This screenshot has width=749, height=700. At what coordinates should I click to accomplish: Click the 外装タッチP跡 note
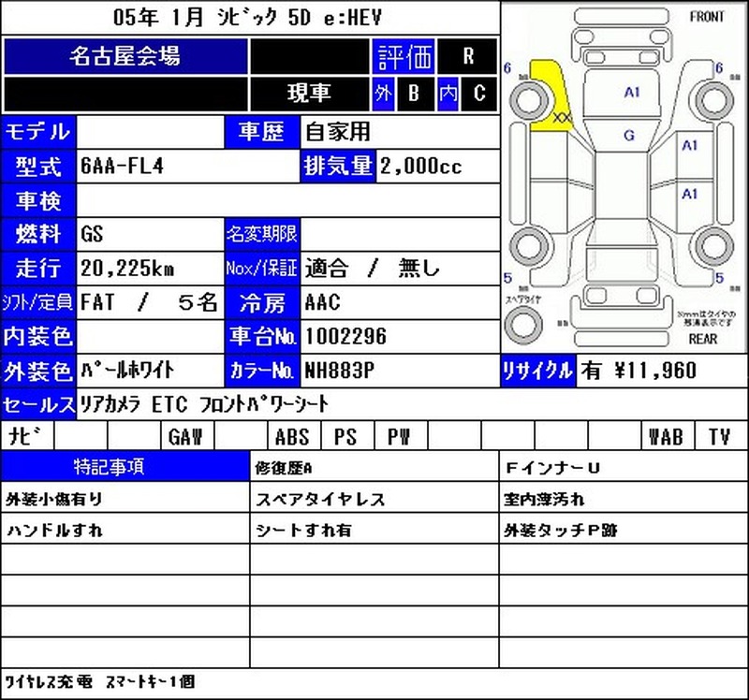coord(560,531)
